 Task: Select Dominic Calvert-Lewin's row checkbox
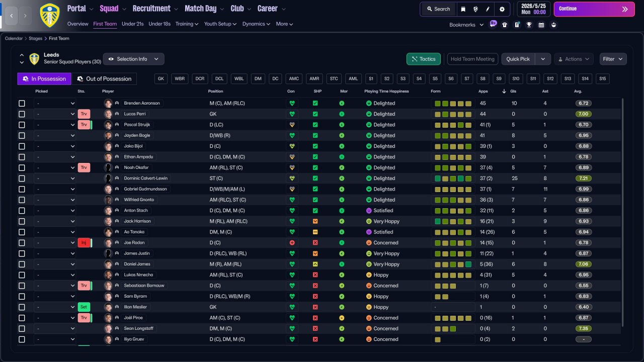pos(22,178)
